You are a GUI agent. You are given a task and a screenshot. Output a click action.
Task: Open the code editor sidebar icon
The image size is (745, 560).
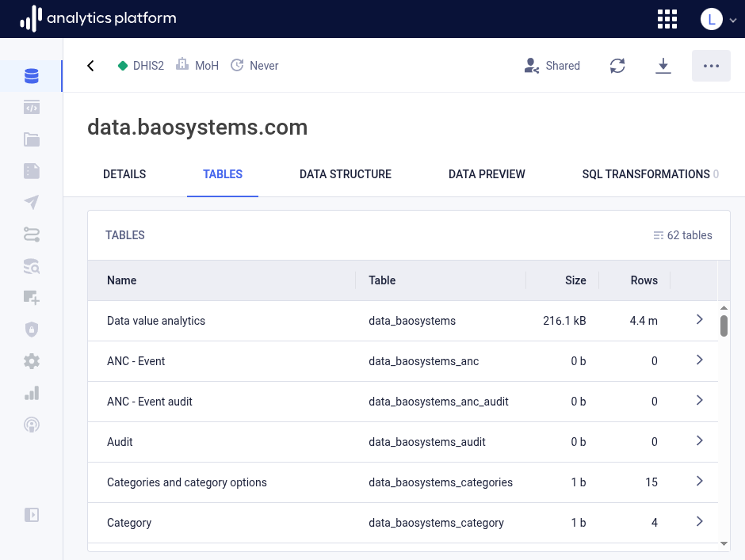[x=32, y=108]
